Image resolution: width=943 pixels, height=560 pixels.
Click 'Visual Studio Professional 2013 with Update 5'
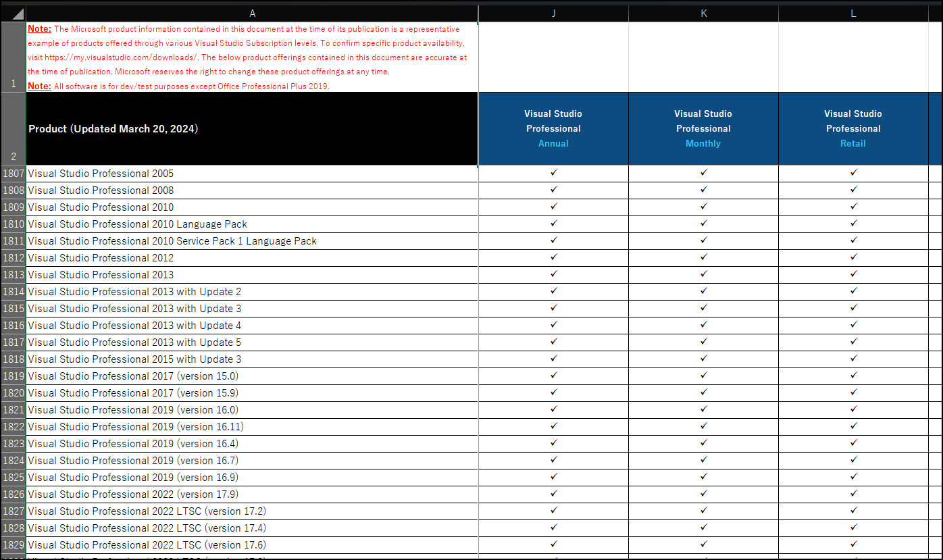click(252, 342)
